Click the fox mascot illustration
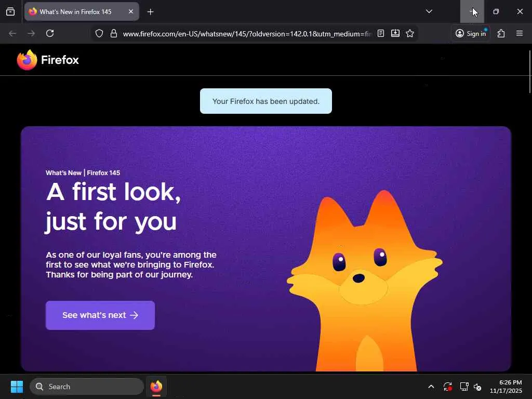The image size is (532, 399). click(365, 281)
